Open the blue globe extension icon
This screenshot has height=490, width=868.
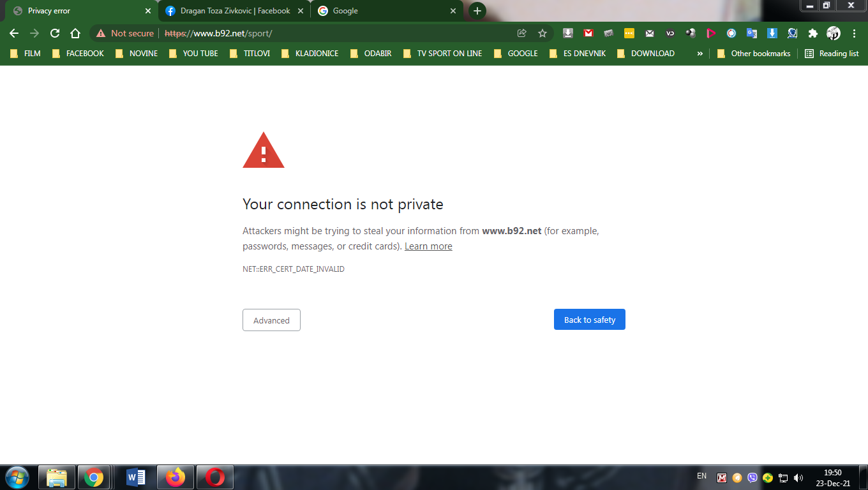point(793,33)
